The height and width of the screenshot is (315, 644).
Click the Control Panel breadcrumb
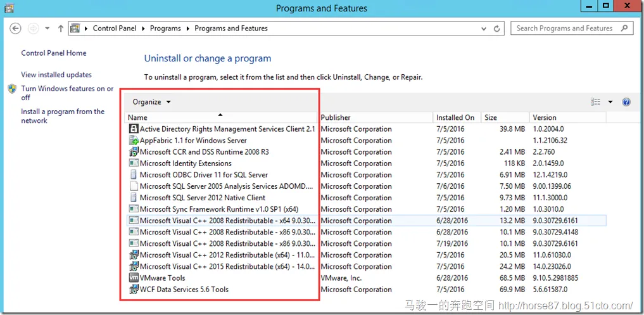point(113,29)
